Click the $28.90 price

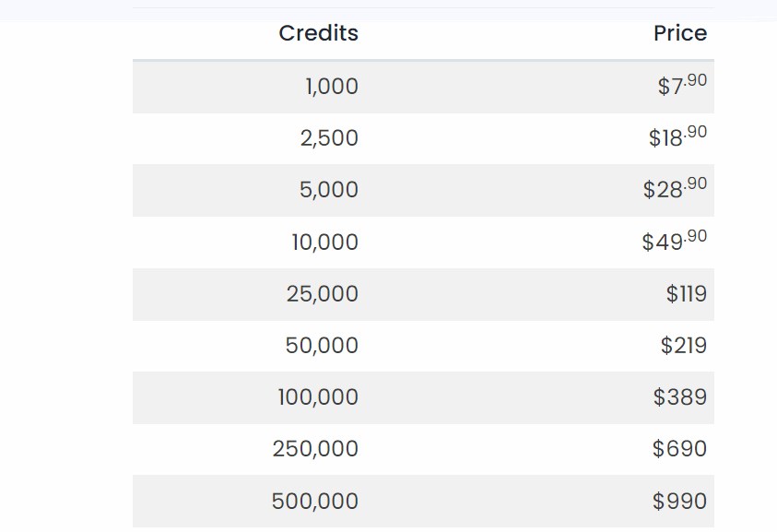pyautogui.click(x=675, y=189)
